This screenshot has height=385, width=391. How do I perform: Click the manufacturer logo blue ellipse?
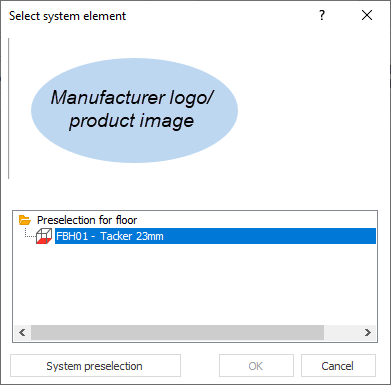pos(134,110)
